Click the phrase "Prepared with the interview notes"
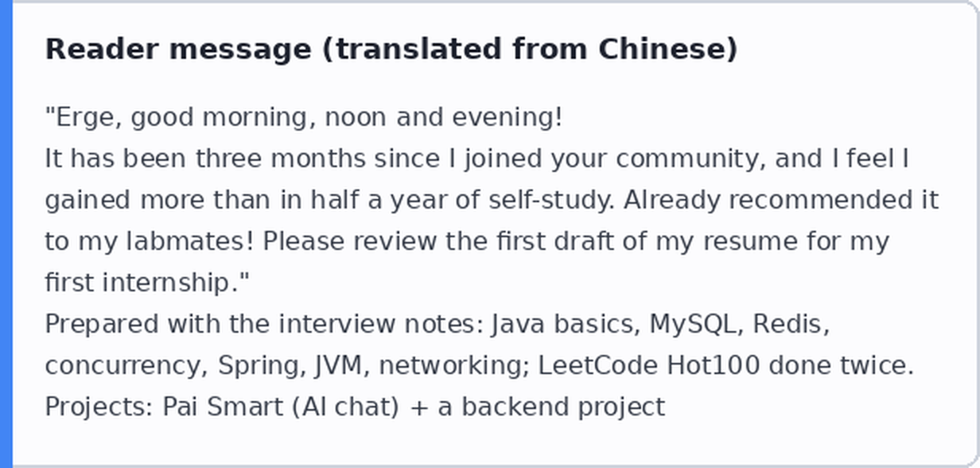980x468 pixels. [x=263, y=325]
